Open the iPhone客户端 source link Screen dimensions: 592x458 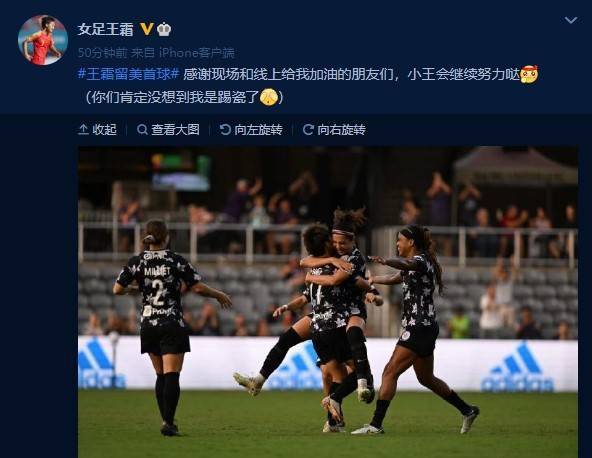click(x=196, y=53)
